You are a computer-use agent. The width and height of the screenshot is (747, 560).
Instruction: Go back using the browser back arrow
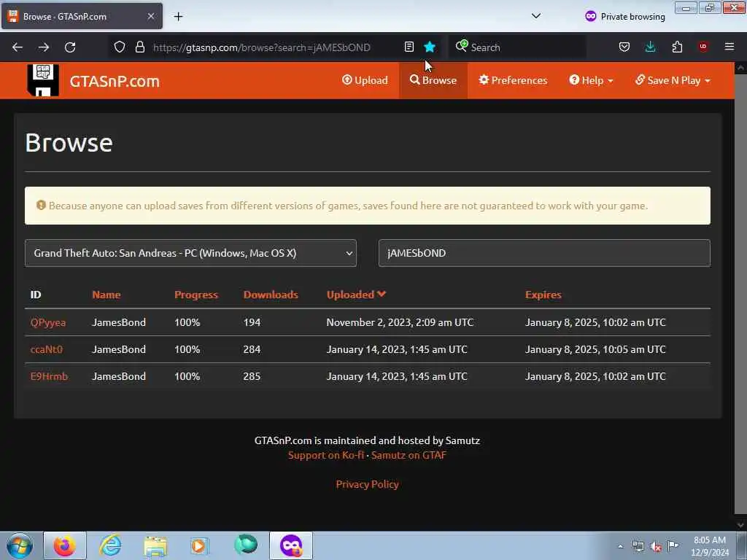pyautogui.click(x=18, y=47)
